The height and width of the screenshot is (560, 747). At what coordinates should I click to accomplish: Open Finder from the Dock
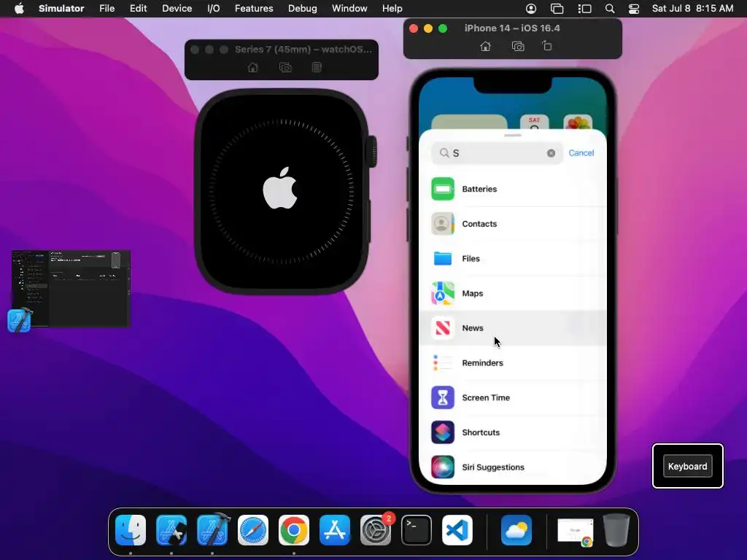pos(131,530)
